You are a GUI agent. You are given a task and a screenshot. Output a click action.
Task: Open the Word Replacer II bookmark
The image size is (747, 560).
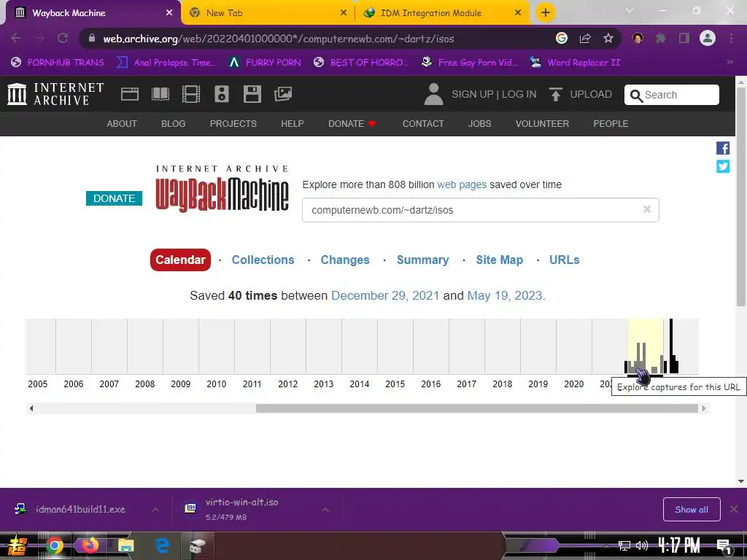pos(575,63)
